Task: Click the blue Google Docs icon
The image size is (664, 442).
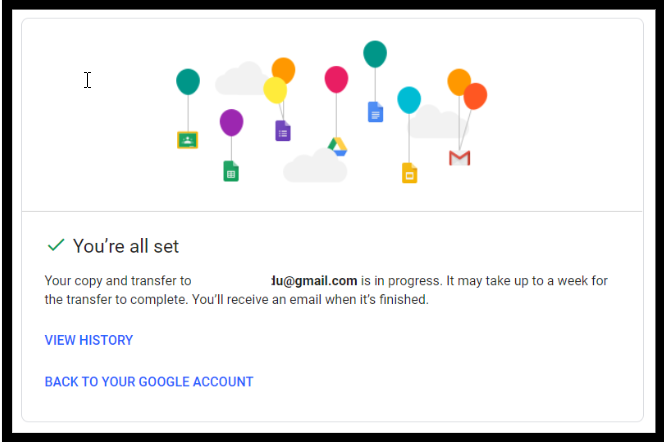Action: [x=375, y=112]
